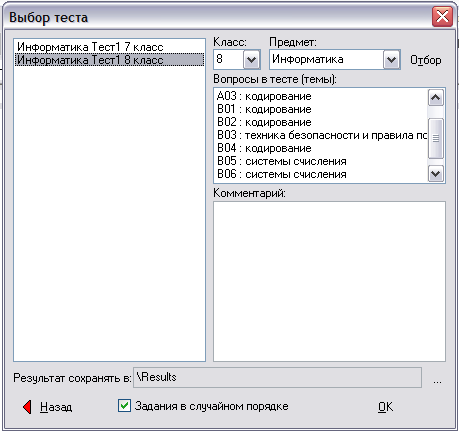
Task: Go back with the Назад link
Action: [x=56, y=407]
